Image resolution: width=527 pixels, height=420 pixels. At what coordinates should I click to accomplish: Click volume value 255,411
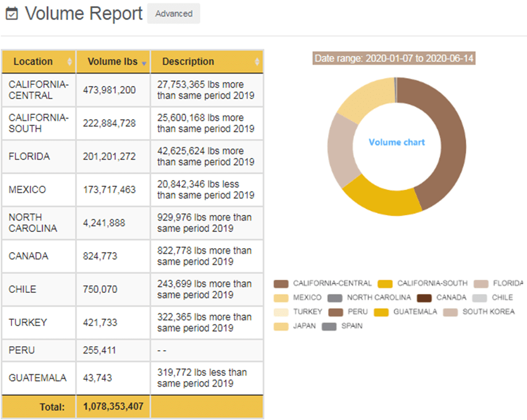[100, 351]
